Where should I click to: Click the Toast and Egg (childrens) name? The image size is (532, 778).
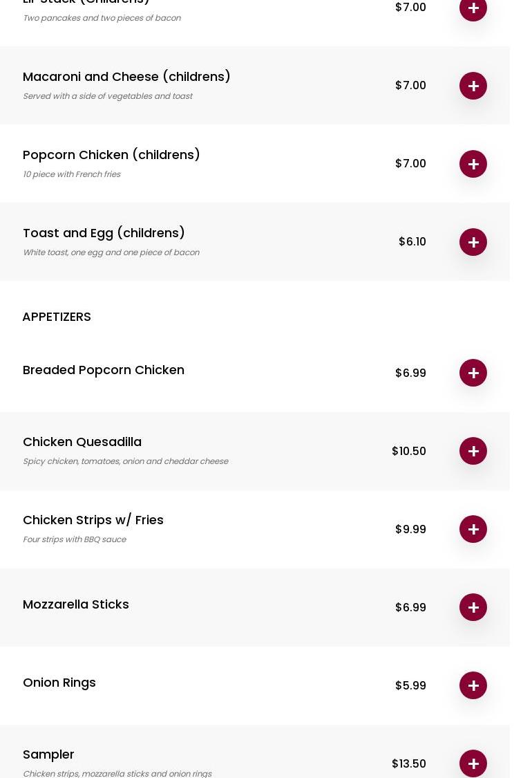pos(104,233)
